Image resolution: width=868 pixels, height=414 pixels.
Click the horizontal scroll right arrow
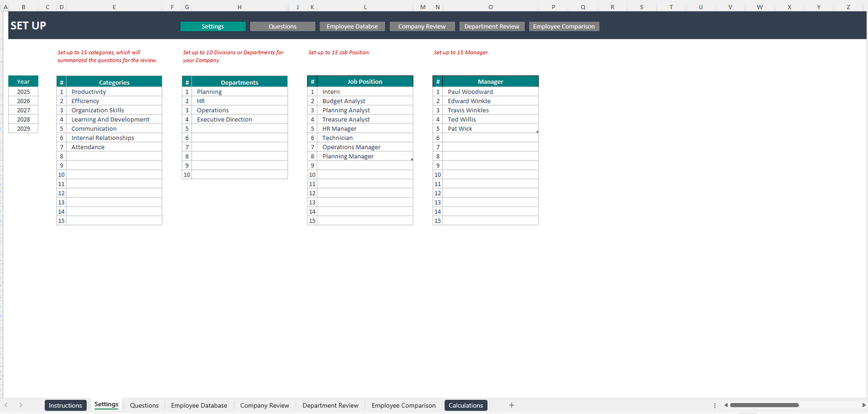click(864, 405)
